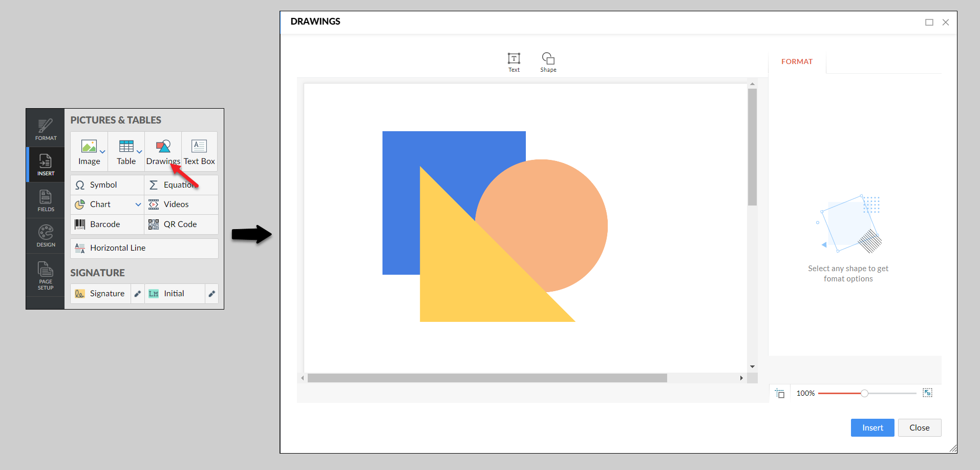The width and height of the screenshot is (980, 470).
Task: Insert a QR Code
Action: pos(181,224)
